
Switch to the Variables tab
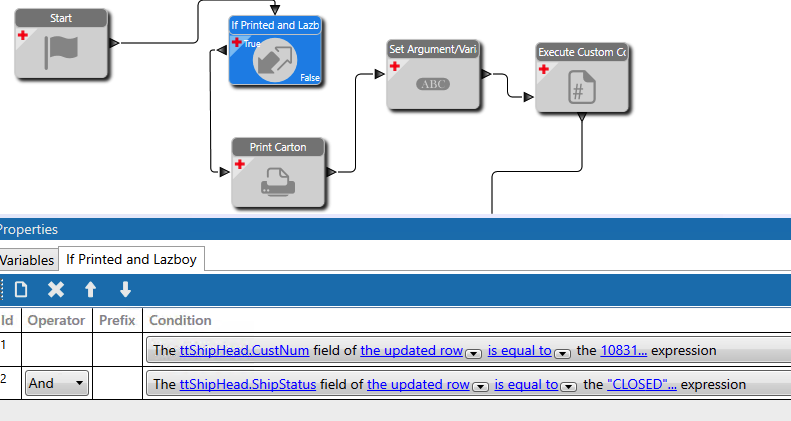click(27, 260)
